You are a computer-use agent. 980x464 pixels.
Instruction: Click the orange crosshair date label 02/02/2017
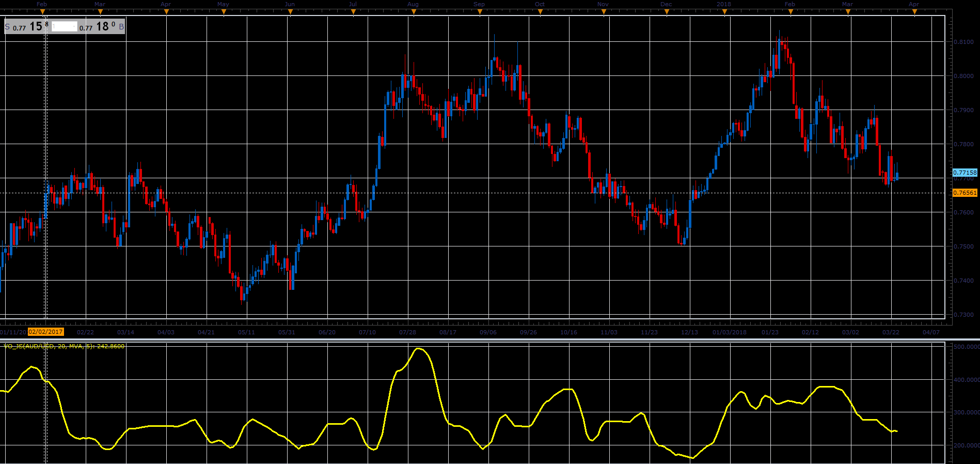pyautogui.click(x=46, y=332)
